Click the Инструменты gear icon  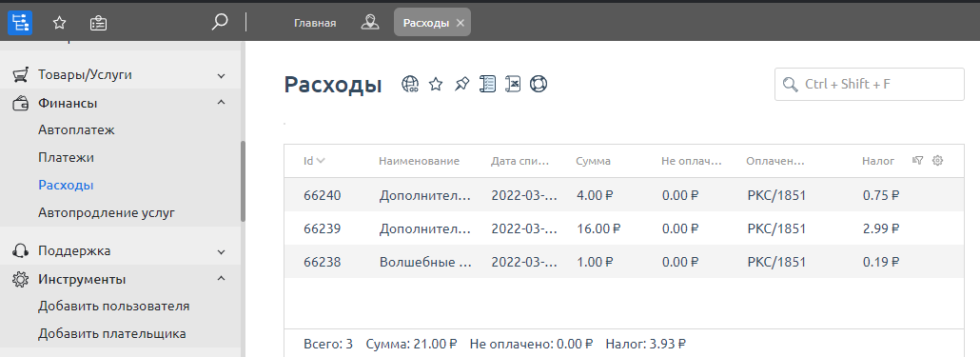tap(21, 279)
